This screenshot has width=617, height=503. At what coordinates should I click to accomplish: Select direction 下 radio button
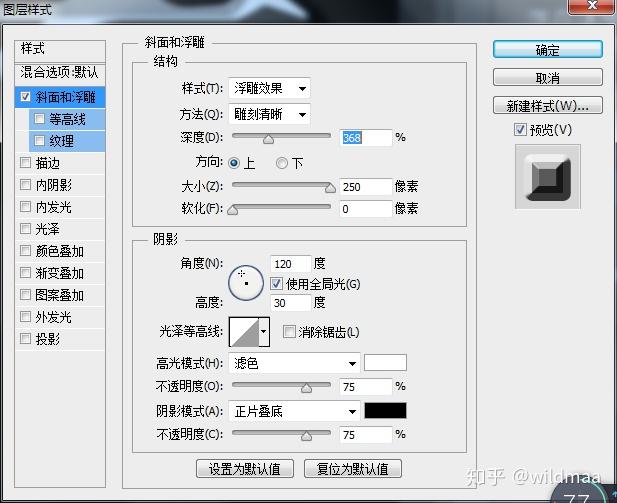click(x=282, y=163)
